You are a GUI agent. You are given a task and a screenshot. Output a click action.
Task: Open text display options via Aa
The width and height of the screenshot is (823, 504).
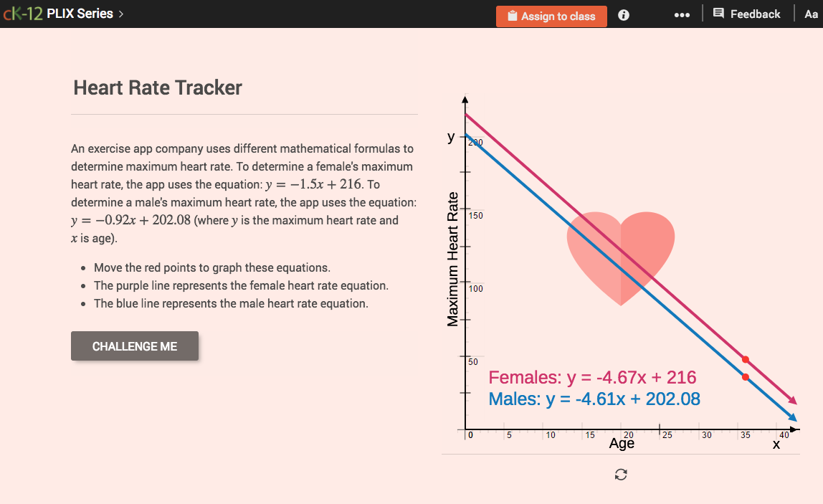pos(812,14)
